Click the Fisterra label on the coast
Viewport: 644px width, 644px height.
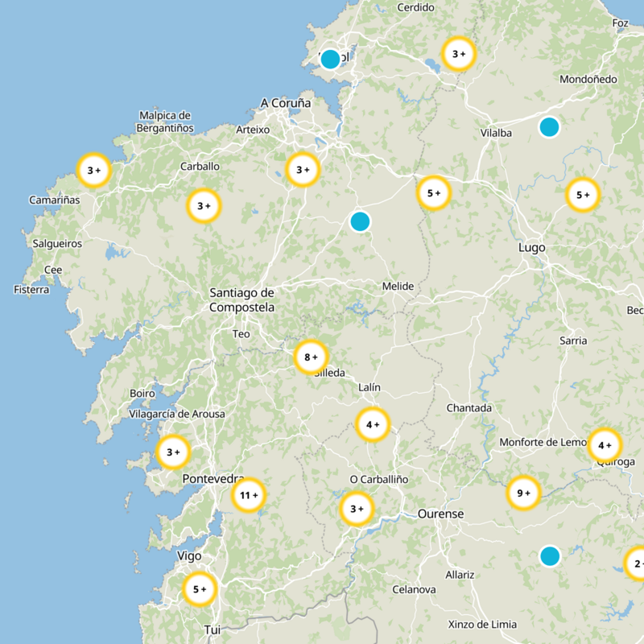pos(31,290)
